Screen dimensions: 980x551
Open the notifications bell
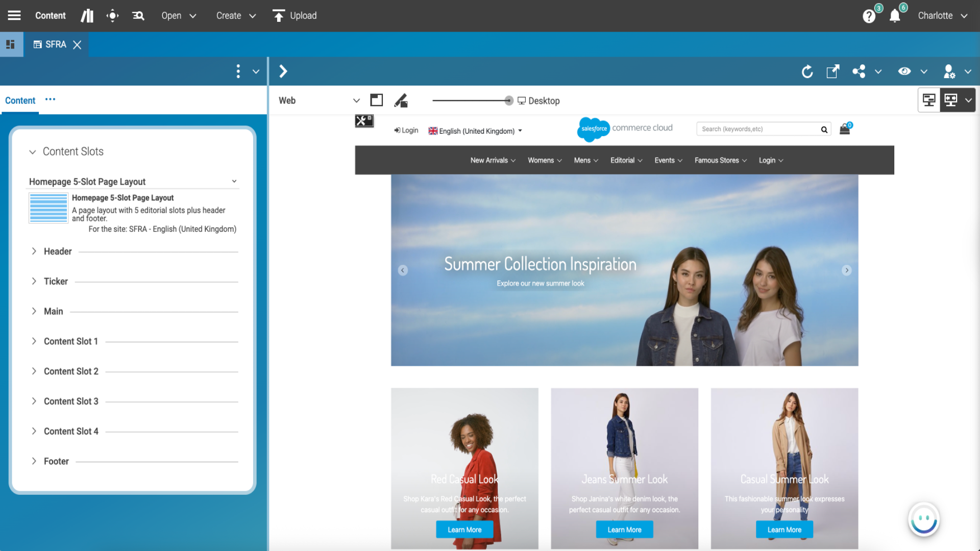click(x=895, y=16)
